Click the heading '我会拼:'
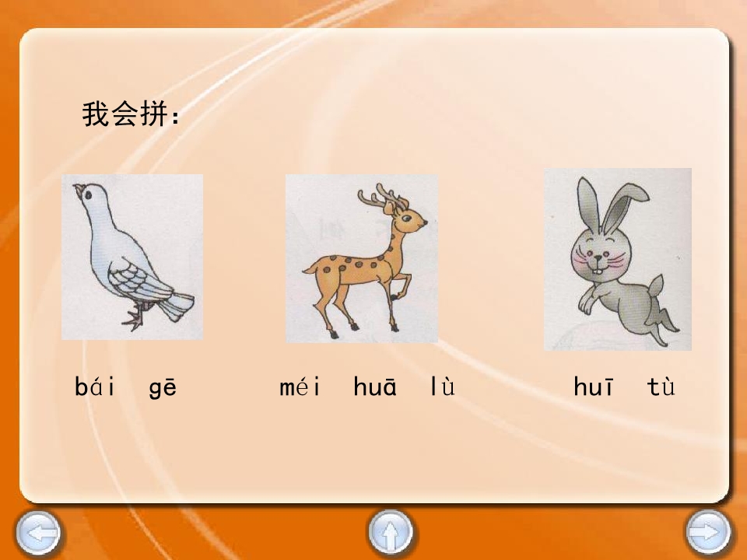The width and height of the screenshot is (747, 560). tap(131, 114)
